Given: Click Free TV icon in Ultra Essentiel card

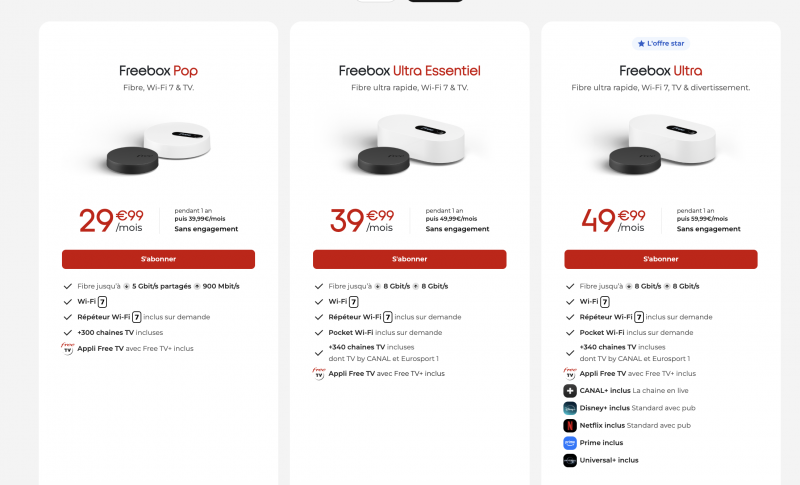Looking at the screenshot, I should (319, 374).
